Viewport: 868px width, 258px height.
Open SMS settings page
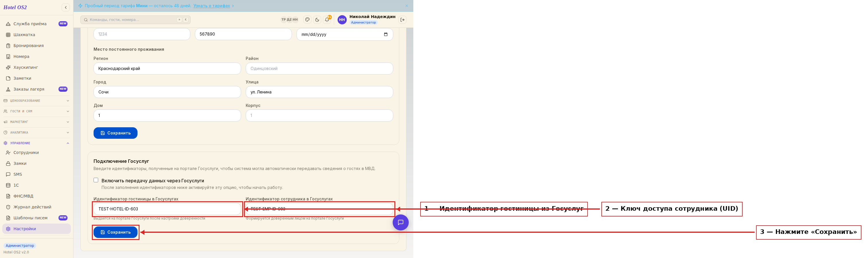click(37, 174)
